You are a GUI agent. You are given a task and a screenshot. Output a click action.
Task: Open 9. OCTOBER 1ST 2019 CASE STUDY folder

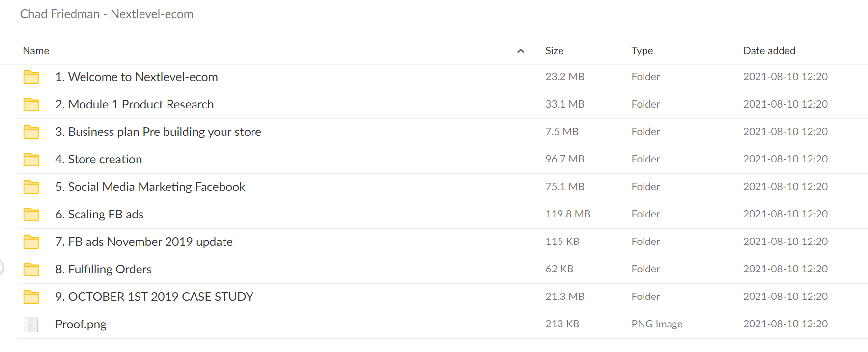pyautogui.click(x=154, y=297)
